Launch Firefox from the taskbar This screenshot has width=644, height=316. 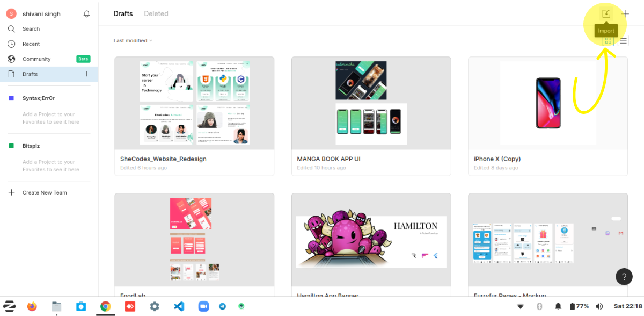(32, 306)
